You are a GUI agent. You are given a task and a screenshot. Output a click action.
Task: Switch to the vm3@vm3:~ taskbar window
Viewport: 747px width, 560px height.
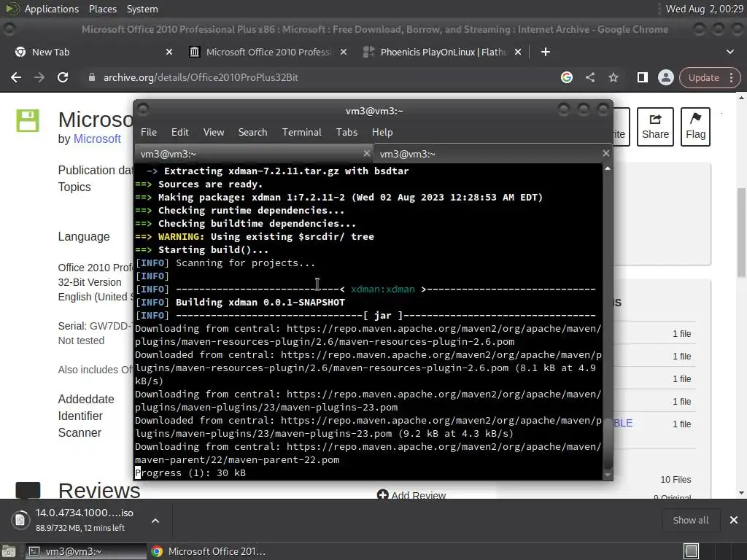(85, 551)
